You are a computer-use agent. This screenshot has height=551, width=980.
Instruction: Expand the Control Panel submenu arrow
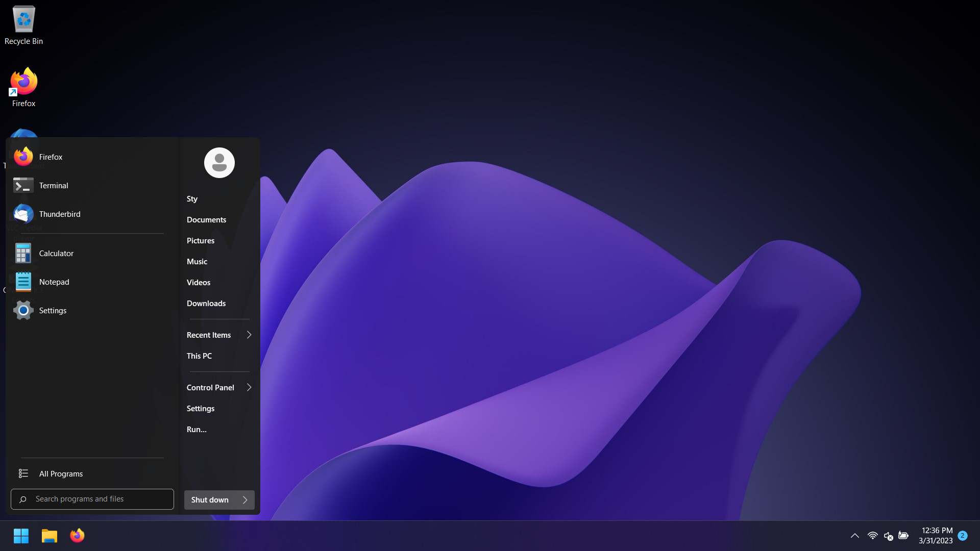pos(249,388)
